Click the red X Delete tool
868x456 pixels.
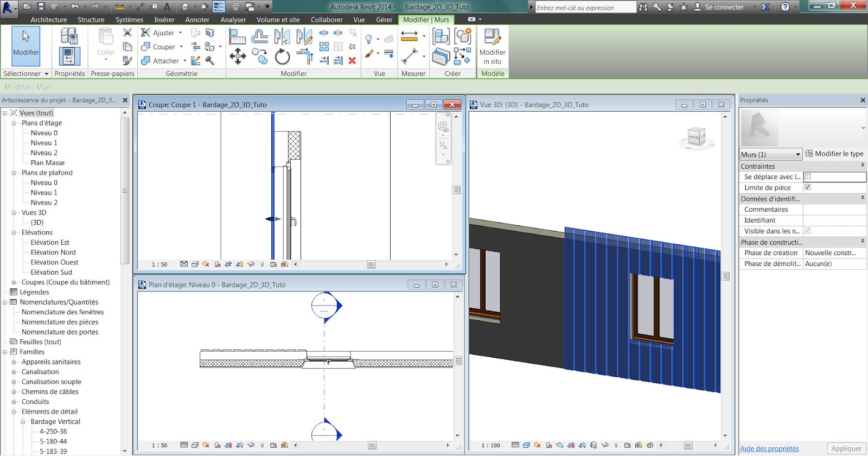[x=352, y=60]
